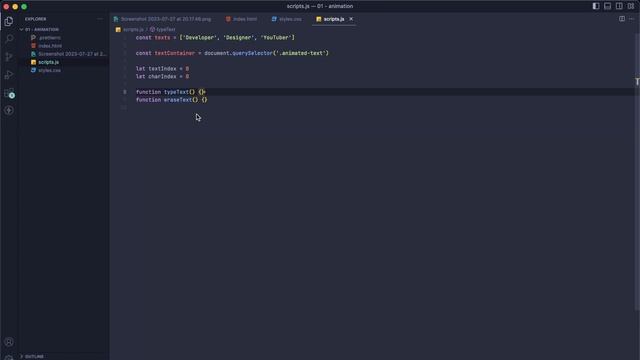
Task: Select scripts.js in the Explorer tree
Action: coord(65,62)
